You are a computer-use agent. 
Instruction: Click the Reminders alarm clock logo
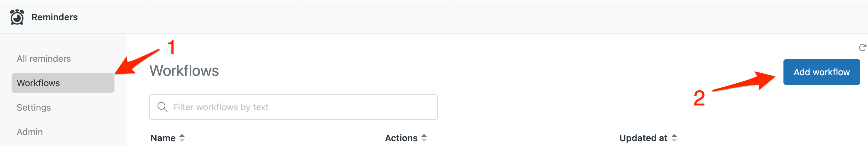(17, 17)
